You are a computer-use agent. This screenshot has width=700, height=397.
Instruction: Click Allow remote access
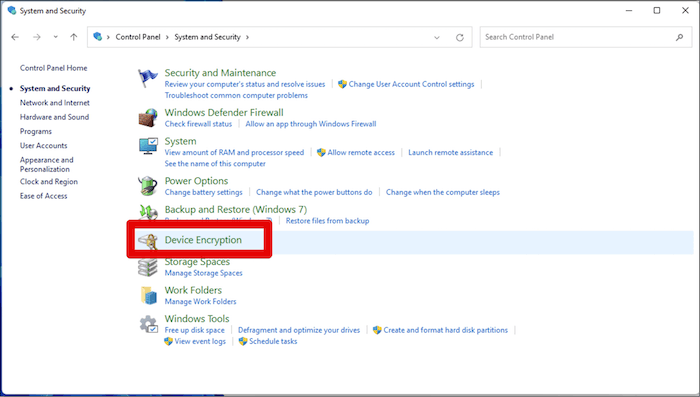tap(361, 153)
